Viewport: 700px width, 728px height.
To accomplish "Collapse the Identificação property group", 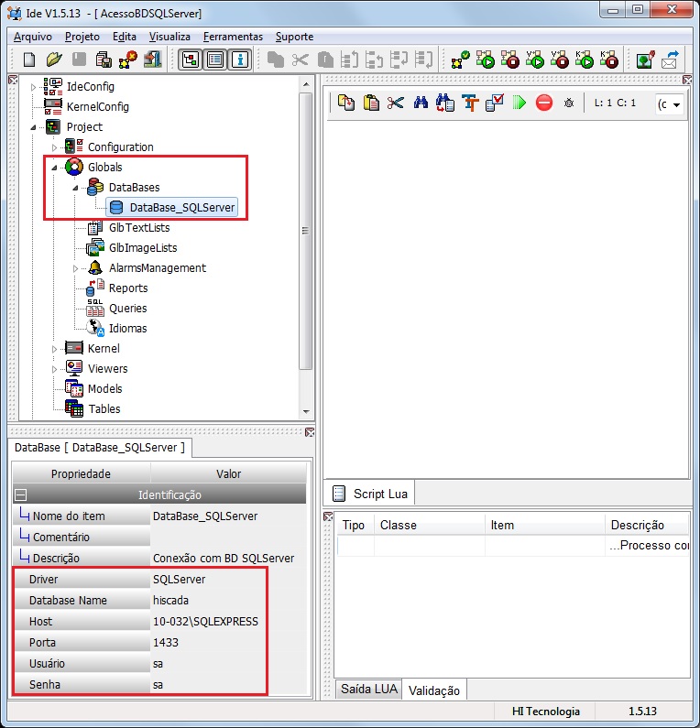I will pyautogui.click(x=20, y=494).
